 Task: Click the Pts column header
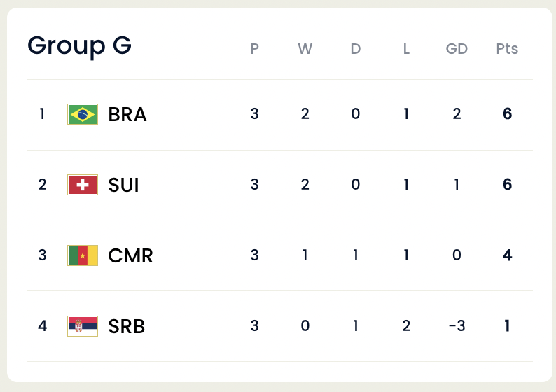click(x=507, y=49)
